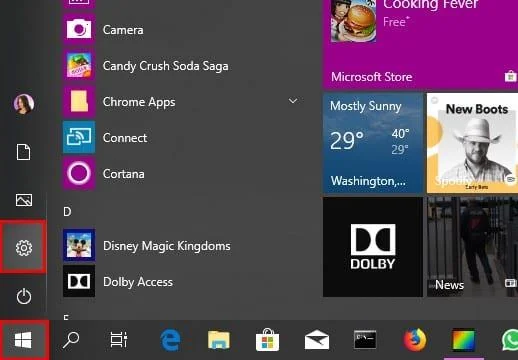
Task: Open the Microsoft Store Cooking Fever tile
Action: coord(420,44)
